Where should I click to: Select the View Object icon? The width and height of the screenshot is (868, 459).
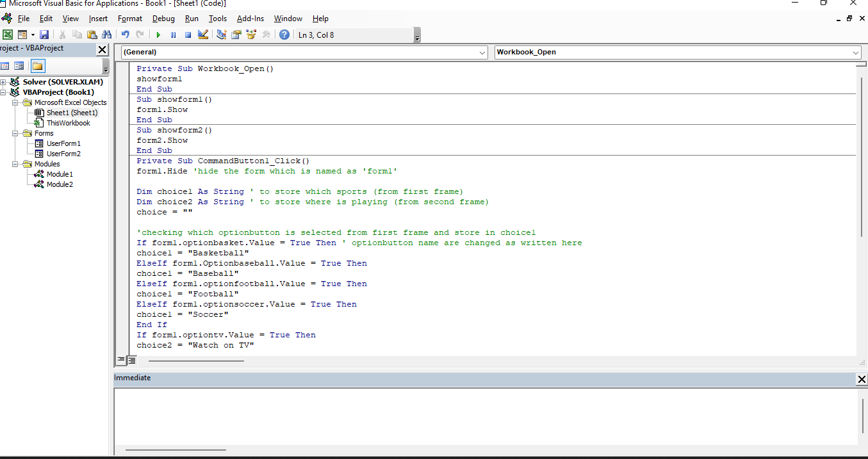pos(20,65)
